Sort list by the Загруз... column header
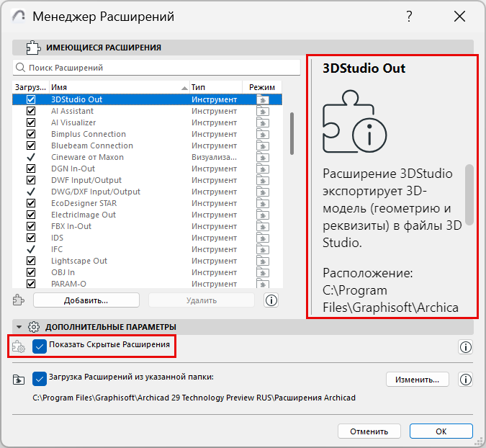 [31, 87]
